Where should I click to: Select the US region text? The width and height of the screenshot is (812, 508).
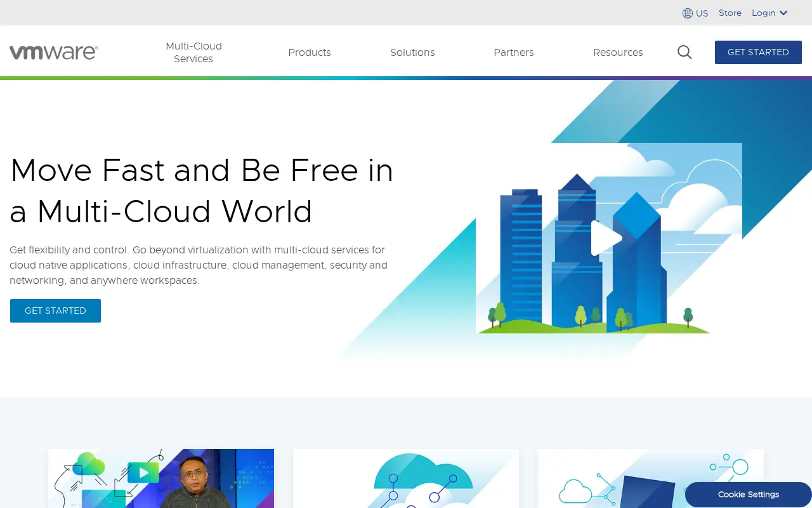click(x=702, y=13)
